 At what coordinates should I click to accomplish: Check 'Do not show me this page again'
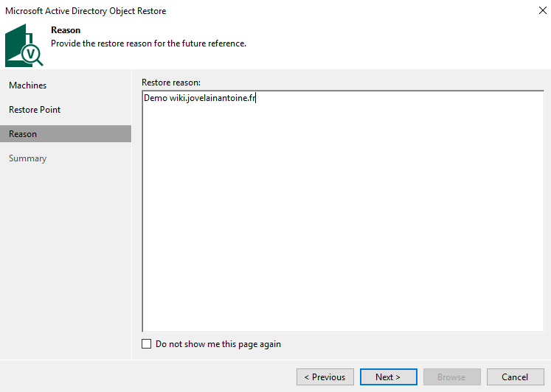(147, 344)
